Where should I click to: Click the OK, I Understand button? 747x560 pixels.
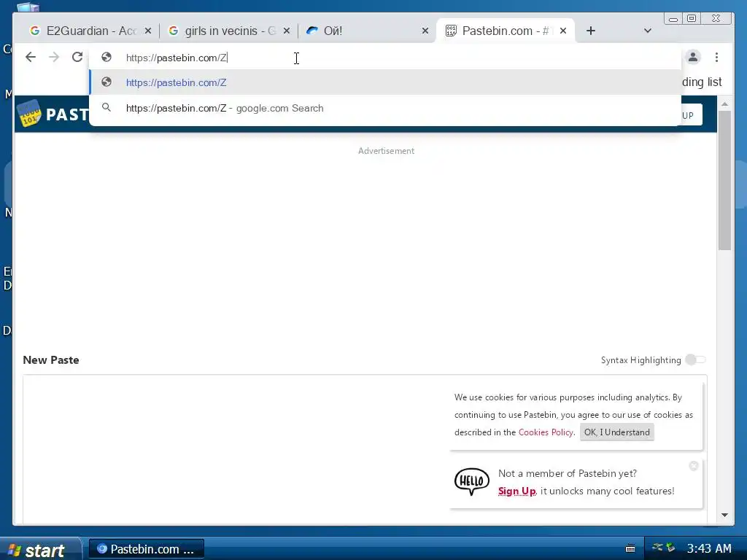(617, 432)
